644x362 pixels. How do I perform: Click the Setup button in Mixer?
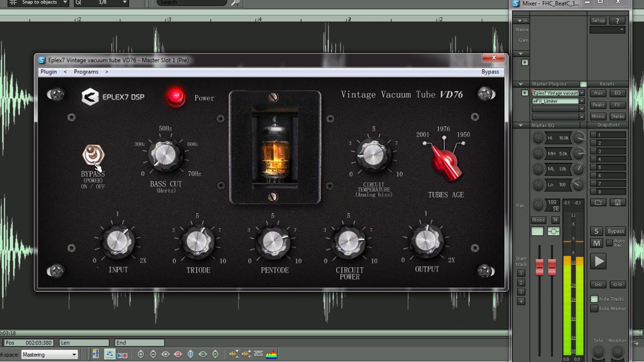pyautogui.click(x=598, y=21)
